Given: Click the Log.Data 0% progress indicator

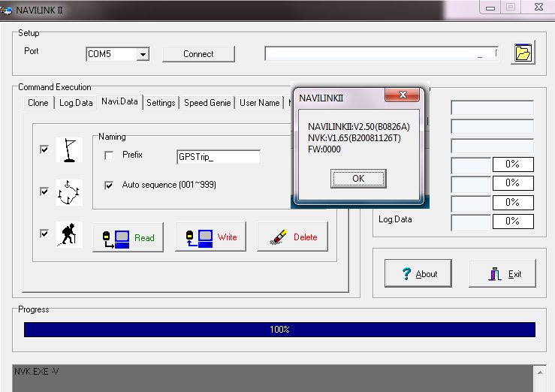Looking at the screenshot, I should (x=513, y=221).
